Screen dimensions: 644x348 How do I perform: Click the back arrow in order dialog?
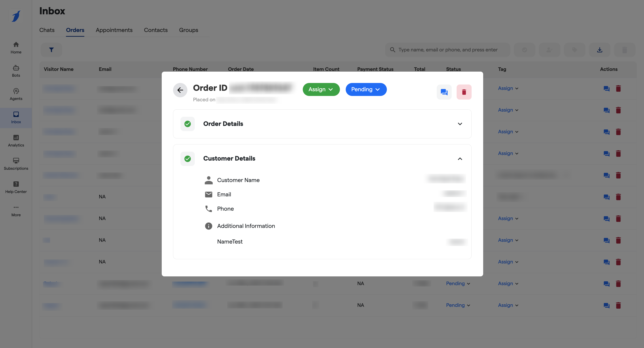point(180,90)
